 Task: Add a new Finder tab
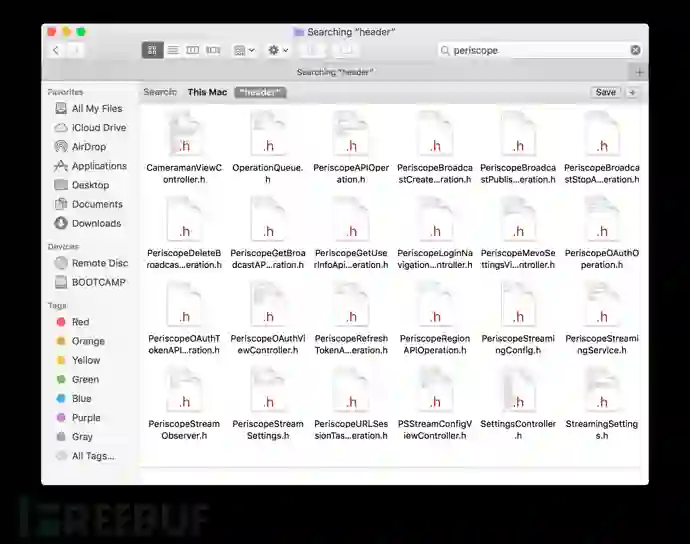639,72
